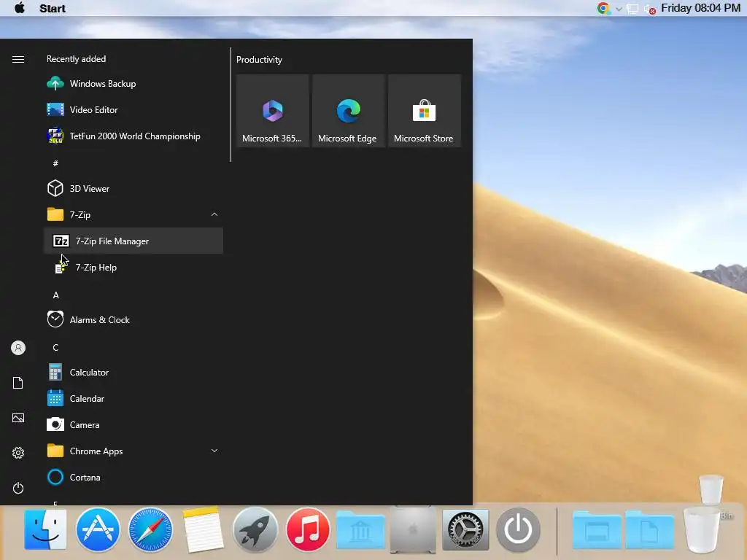The image size is (747, 560).
Task: Open the Microsoft Edge tile
Action: point(348,111)
